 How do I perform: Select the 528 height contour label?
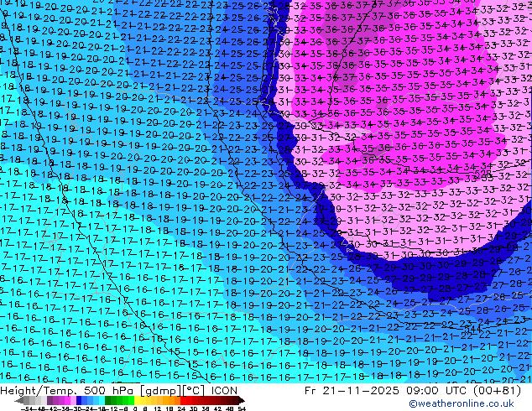point(482,174)
